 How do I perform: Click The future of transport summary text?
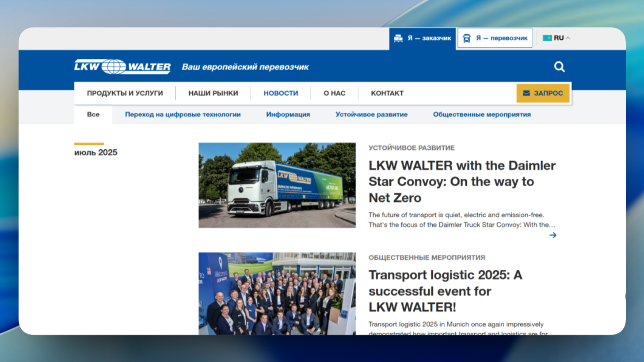[x=462, y=220]
